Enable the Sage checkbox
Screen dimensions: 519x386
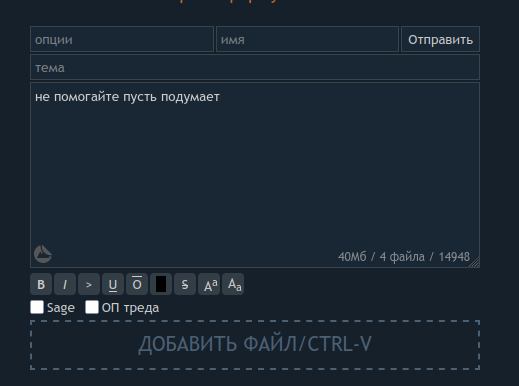pyautogui.click(x=37, y=307)
